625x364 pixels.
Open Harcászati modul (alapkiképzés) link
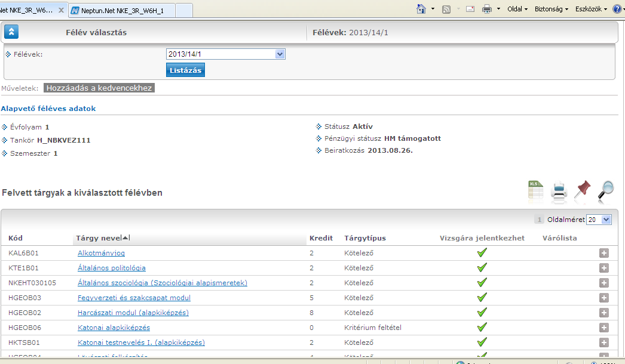pos(133,313)
